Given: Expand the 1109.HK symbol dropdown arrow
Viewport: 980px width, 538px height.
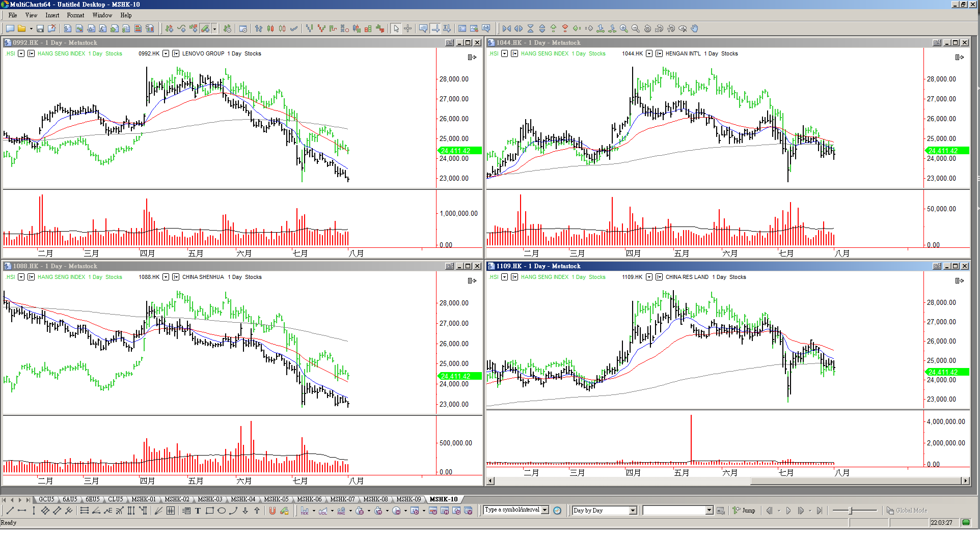Looking at the screenshot, I should pyautogui.click(x=649, y=277).
